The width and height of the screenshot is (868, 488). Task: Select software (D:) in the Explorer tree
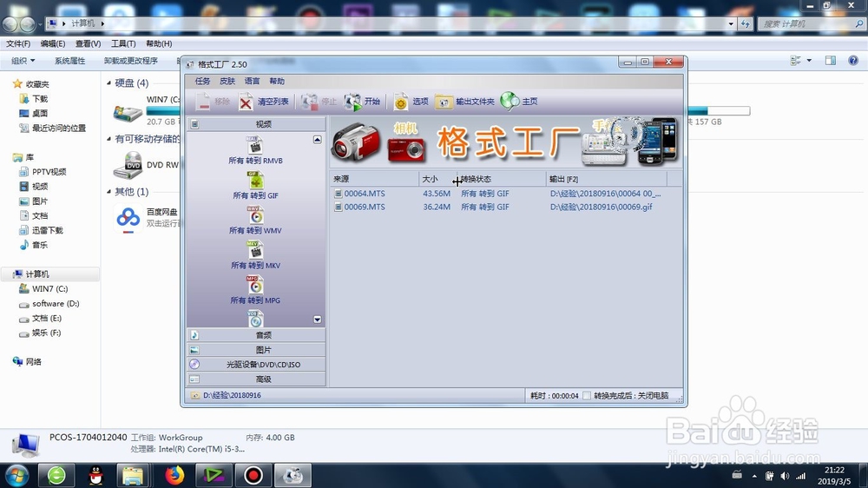56,304
